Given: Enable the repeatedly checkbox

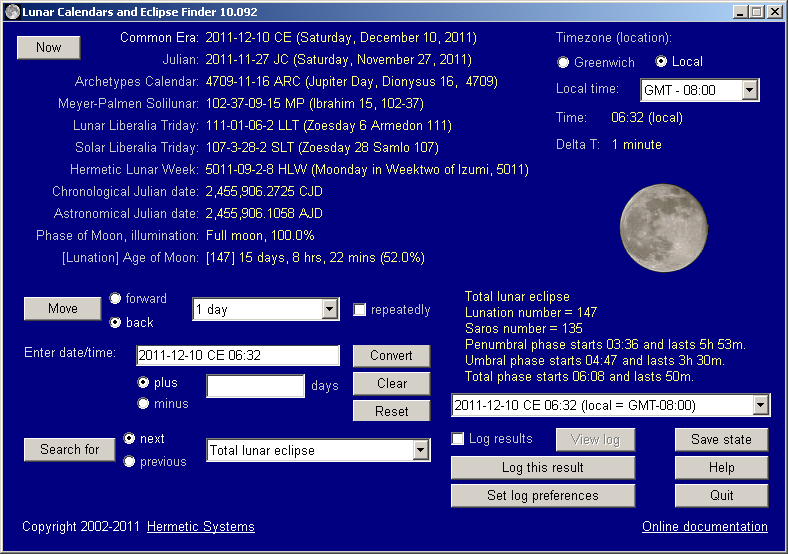Looking at the screenshot, I should pyautogui.click(x=360, y=310).
